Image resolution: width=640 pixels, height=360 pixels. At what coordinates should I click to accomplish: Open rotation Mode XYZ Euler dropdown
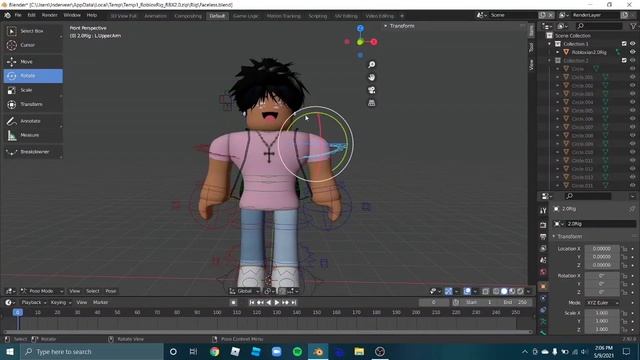click(x=602, y=303)
